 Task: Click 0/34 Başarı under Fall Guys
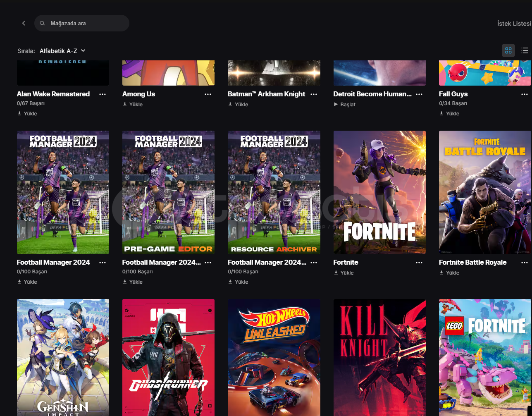coord(453,103)
